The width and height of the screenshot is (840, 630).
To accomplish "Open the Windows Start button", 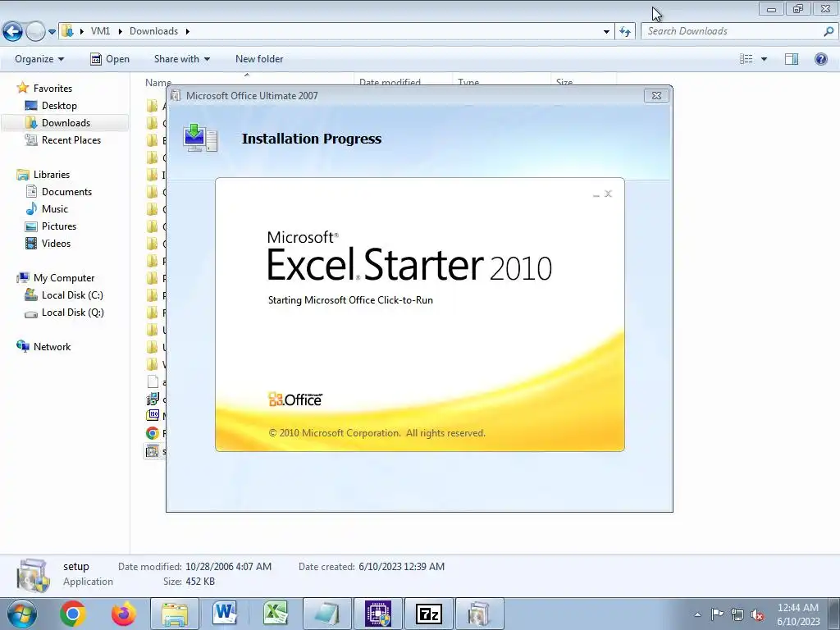I will (21, 614).
